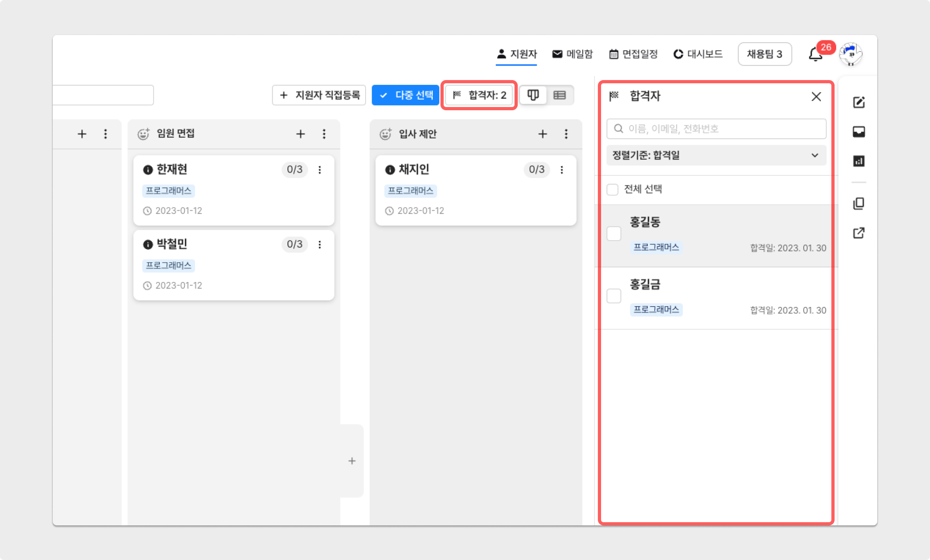
Task: Check the 전체 선택 checkbox
Action: click(x=612, y=189)
